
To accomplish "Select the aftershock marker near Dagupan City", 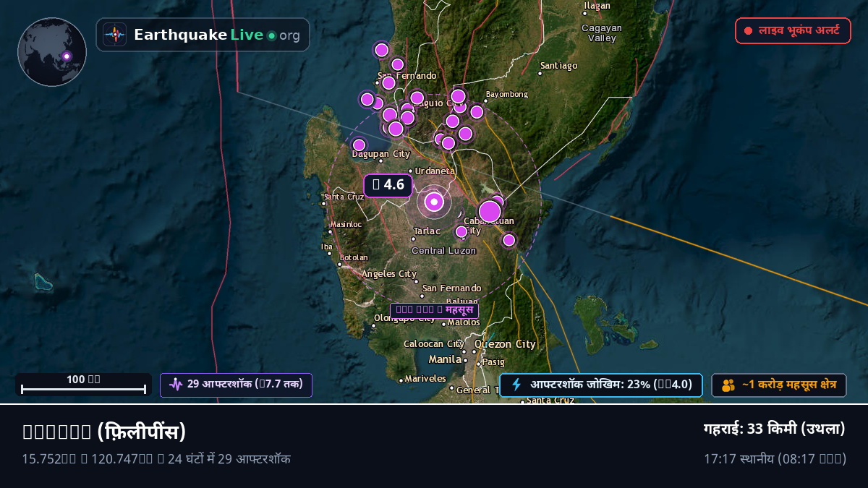I will pyautogui.click(x=359, y=145).
